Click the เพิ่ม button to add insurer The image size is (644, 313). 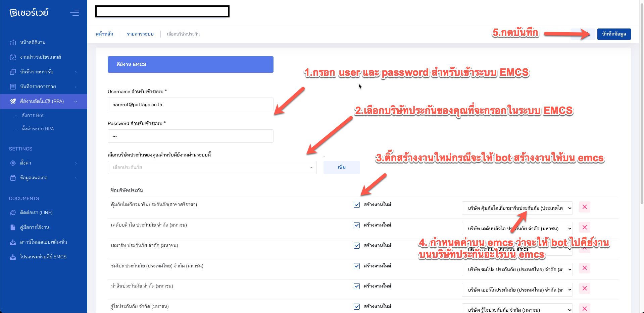341,168
